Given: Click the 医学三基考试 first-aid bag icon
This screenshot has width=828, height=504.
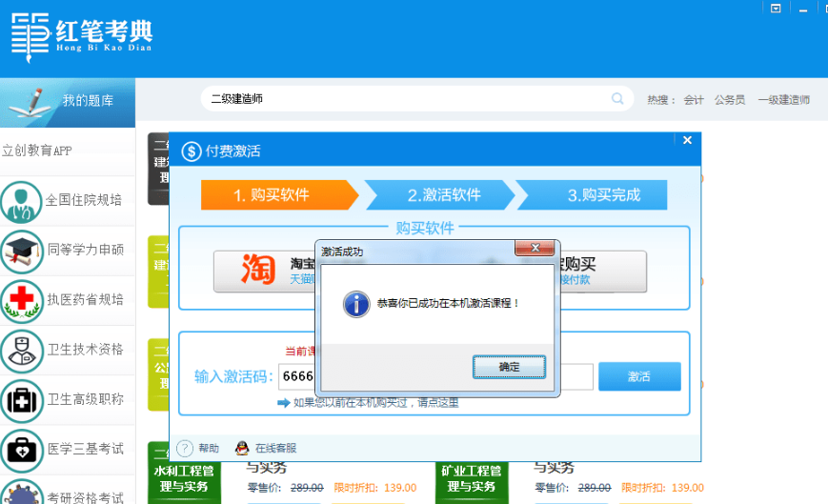Looking at the screenshot, I should coord(22,451).
